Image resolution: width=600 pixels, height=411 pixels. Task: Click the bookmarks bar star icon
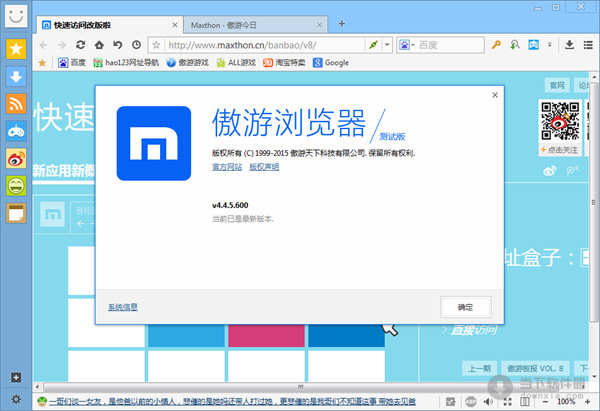(x=42, y=63)
